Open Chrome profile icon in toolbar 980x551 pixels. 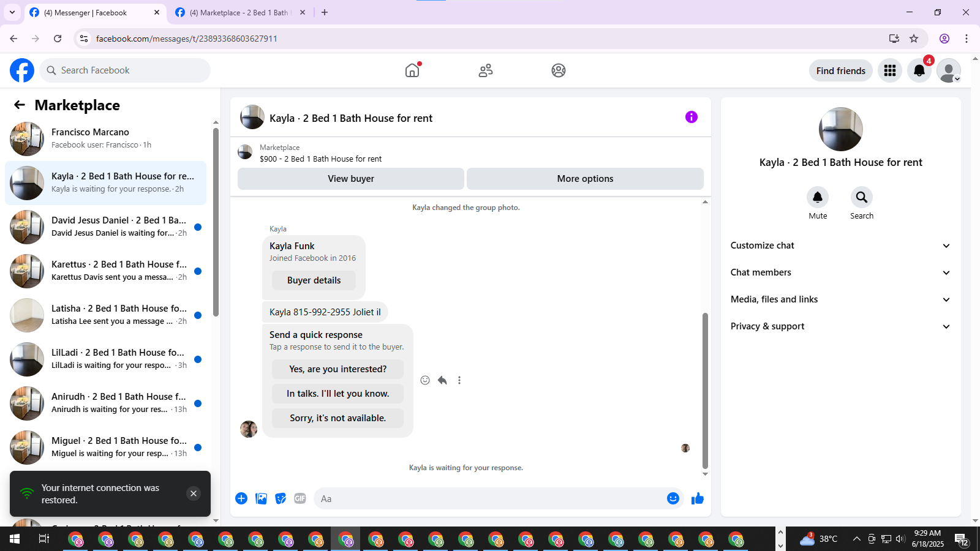[x=944, y=39]
